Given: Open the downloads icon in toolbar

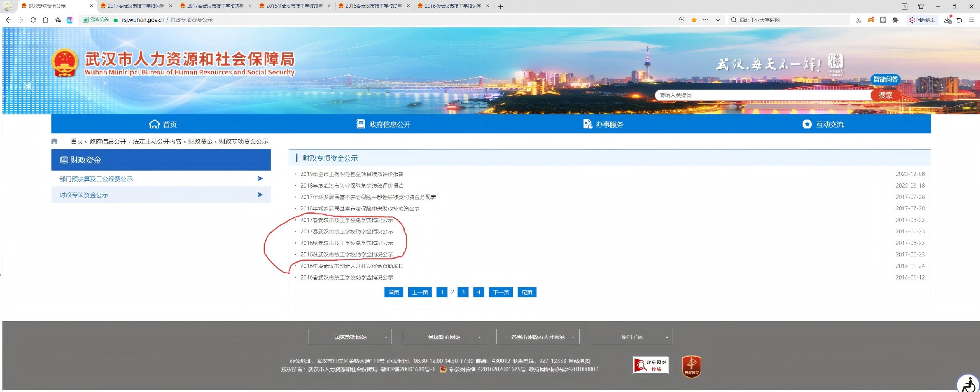Looking at the screenshot, I should 947,20.
